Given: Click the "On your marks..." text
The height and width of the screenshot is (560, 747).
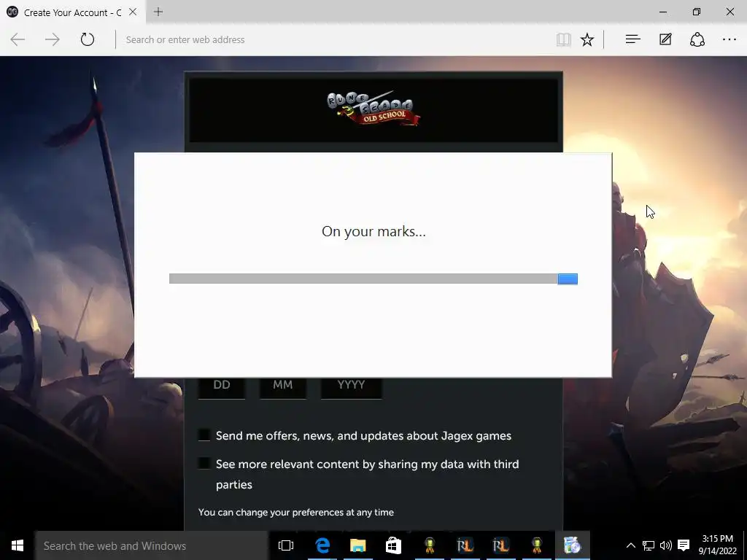Looking at the screenshot, I should coord(373,231).
